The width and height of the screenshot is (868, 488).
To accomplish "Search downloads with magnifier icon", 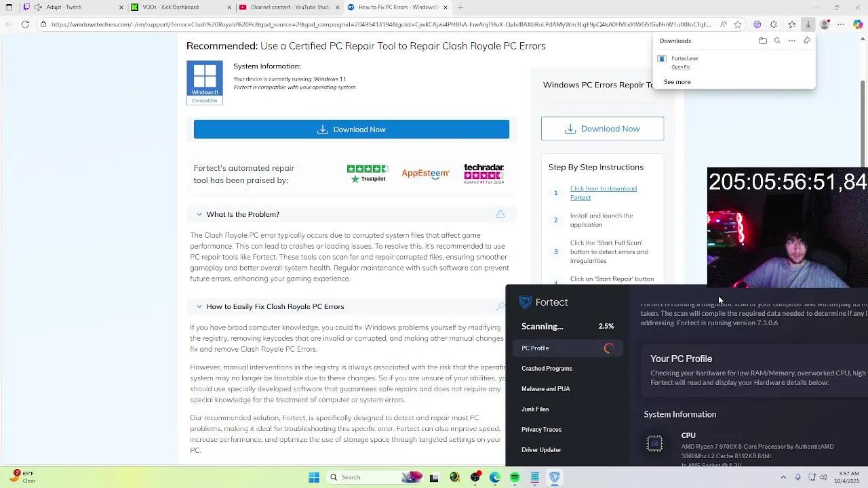I will tap(777, 41).
